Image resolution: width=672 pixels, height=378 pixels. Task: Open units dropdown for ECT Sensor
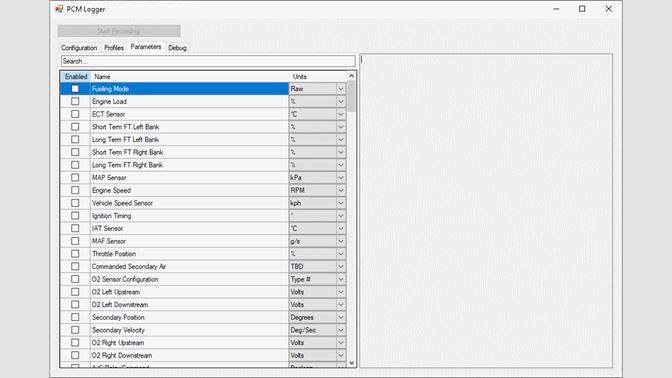point(341,114)
